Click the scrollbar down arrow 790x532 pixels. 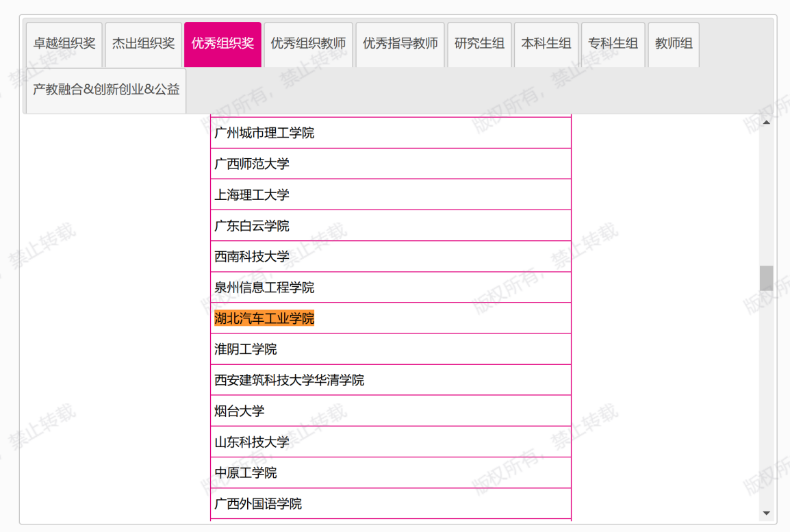point(766,513)
